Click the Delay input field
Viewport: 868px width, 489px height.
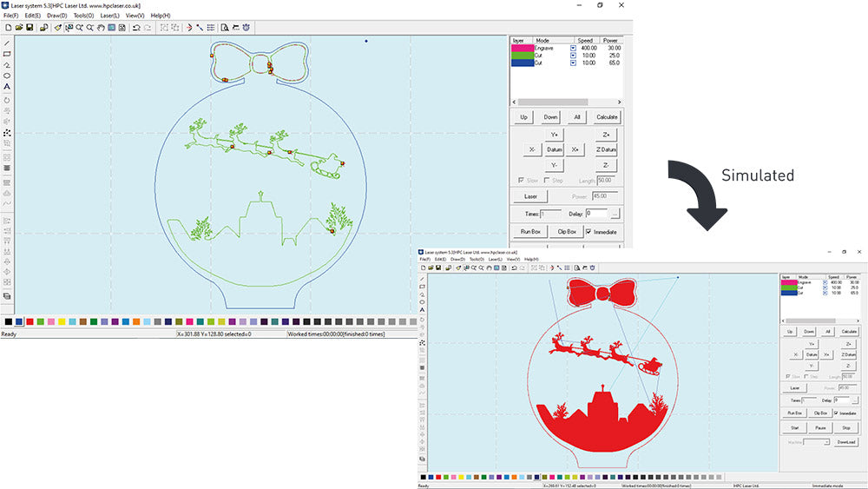point(596,213)
